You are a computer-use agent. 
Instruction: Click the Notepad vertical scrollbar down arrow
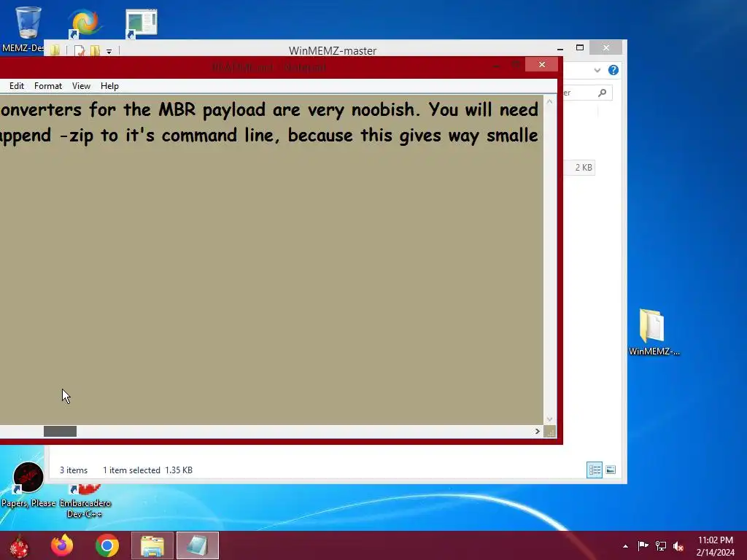549,419
